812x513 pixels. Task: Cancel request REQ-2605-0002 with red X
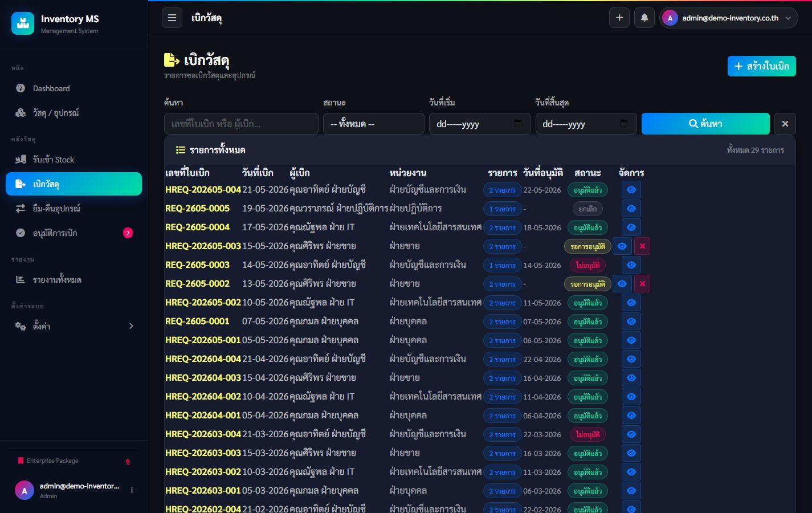[642, 284]
